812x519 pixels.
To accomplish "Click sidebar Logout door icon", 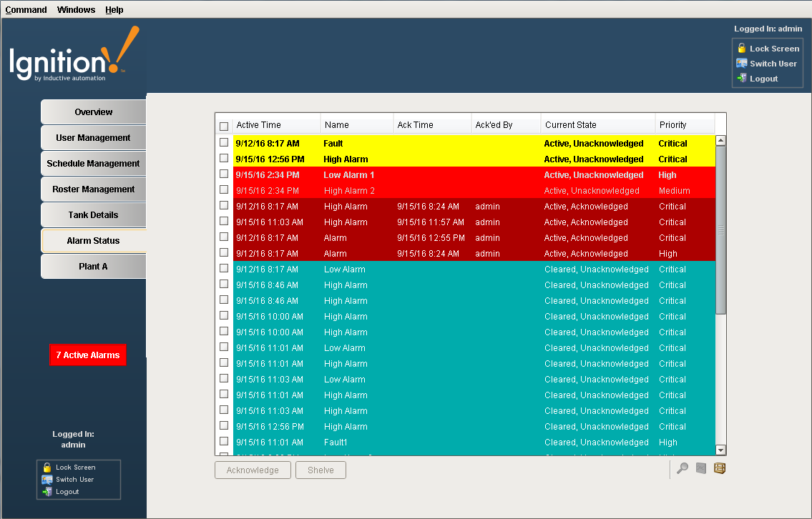I will tap(47, 492).
